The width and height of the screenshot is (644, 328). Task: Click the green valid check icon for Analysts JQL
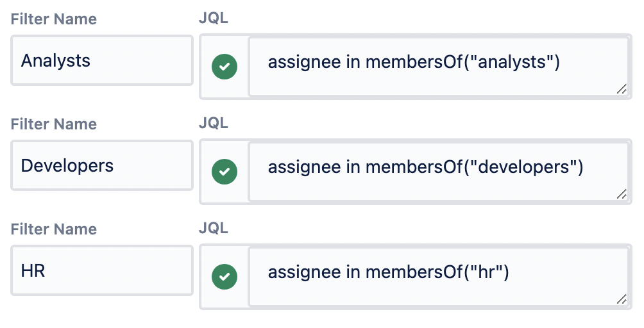tap(225, 67)
